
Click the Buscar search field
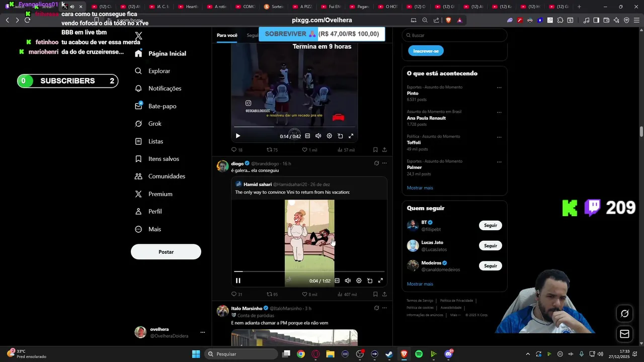[454, 35]
